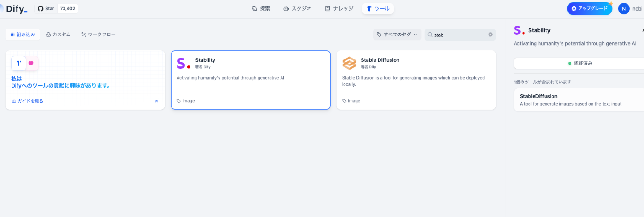Click the Stability logo in side panel
This screenshot has height=217, width=644.
click(519, 30)
